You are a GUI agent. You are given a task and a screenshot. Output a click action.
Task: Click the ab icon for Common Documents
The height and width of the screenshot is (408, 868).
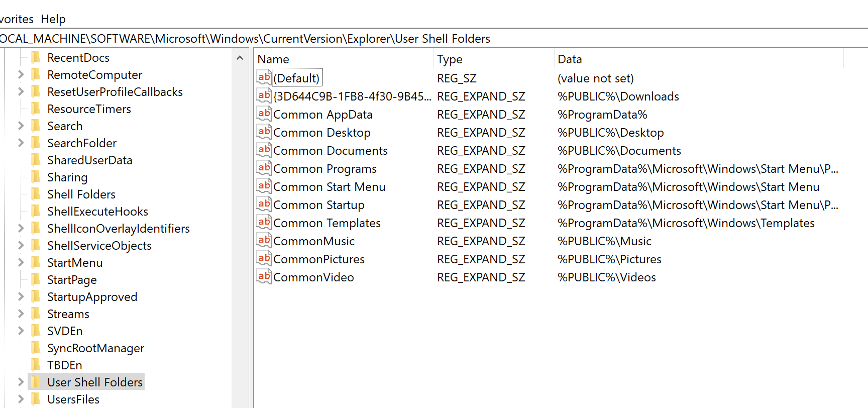point(264,150)
